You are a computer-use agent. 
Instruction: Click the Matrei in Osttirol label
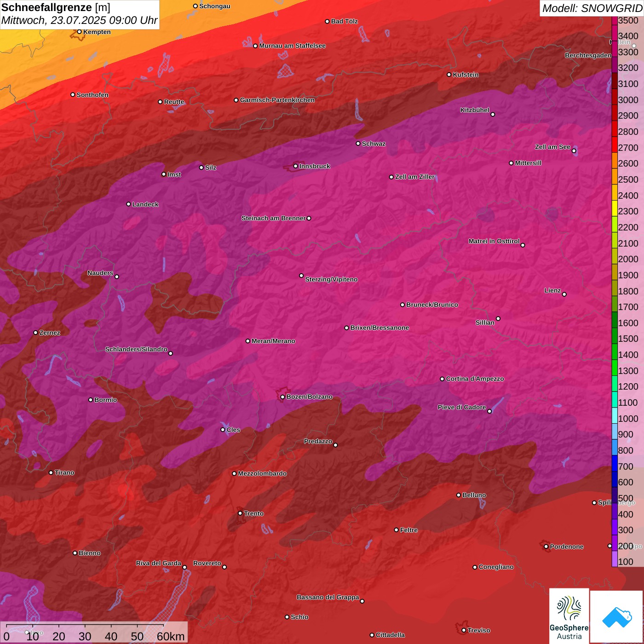(x=494, y=241)
